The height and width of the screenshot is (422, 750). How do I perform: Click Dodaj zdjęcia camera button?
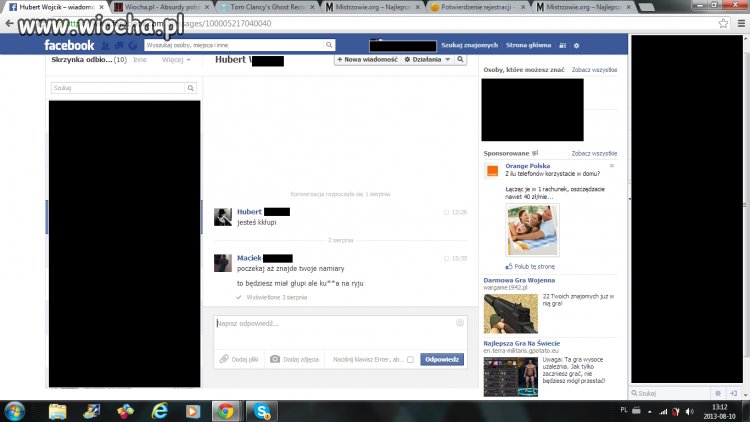coord(294,359)
